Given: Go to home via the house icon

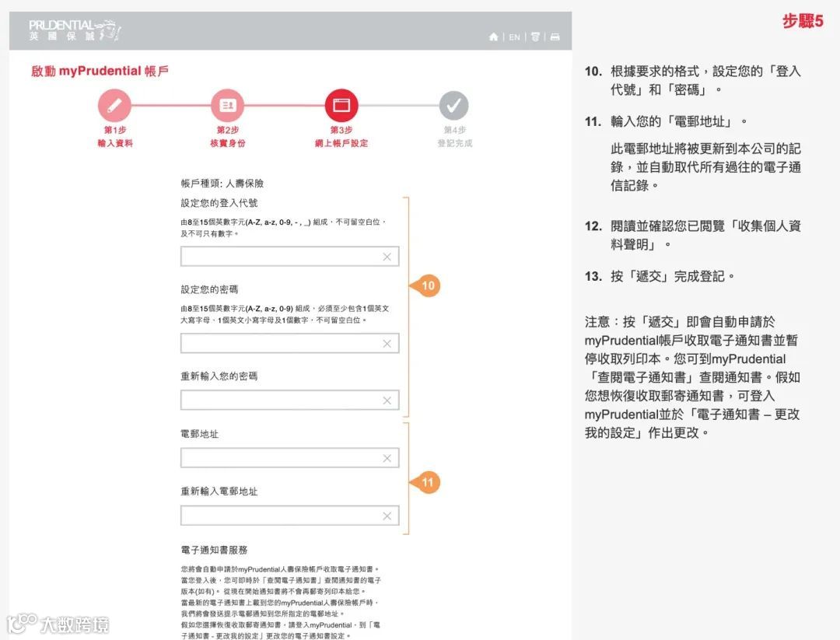Looking at the screenshot, I should [x=493, y=37].
